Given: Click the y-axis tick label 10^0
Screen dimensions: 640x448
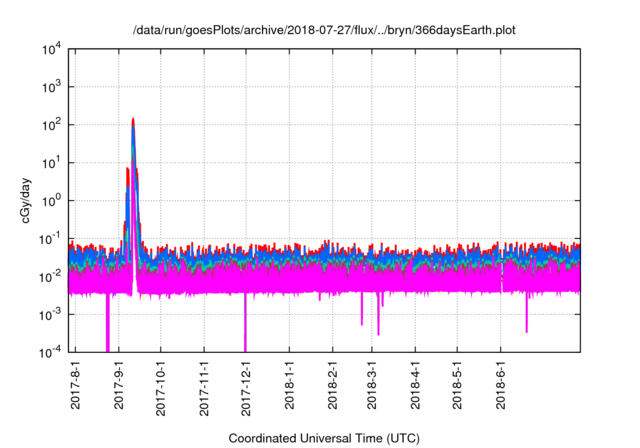Looking at the screenshot, I should coord(53,200).
